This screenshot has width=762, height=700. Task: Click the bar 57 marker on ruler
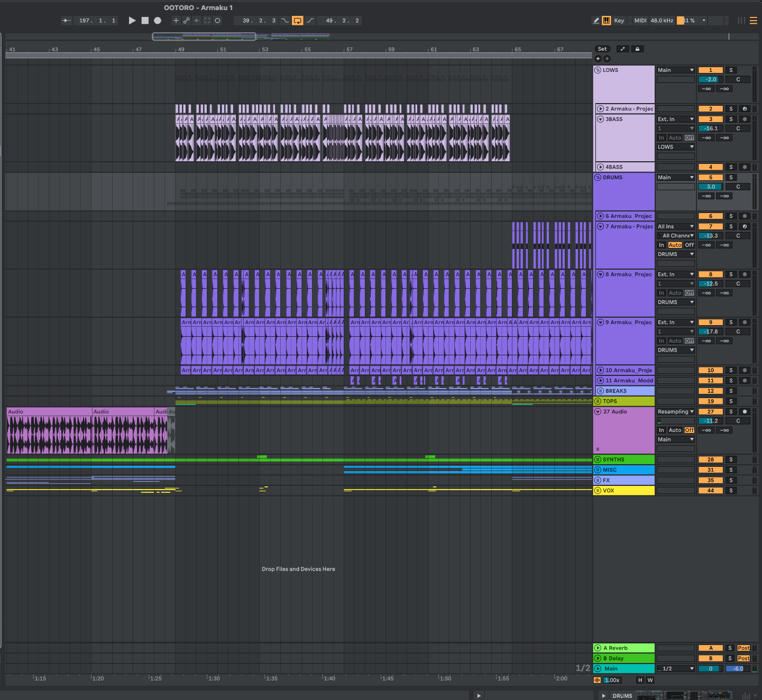(x=349, y=50)
